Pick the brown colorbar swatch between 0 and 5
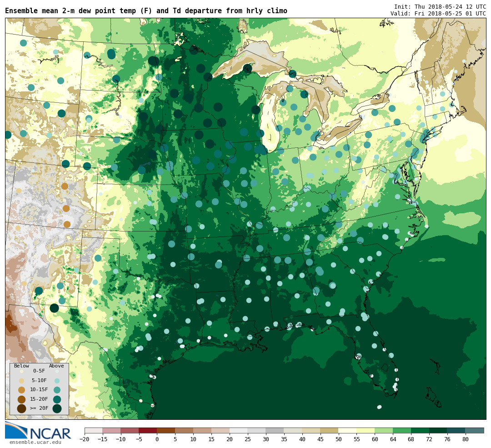Screen dimensions: 491x448 [x=166, y=430]
